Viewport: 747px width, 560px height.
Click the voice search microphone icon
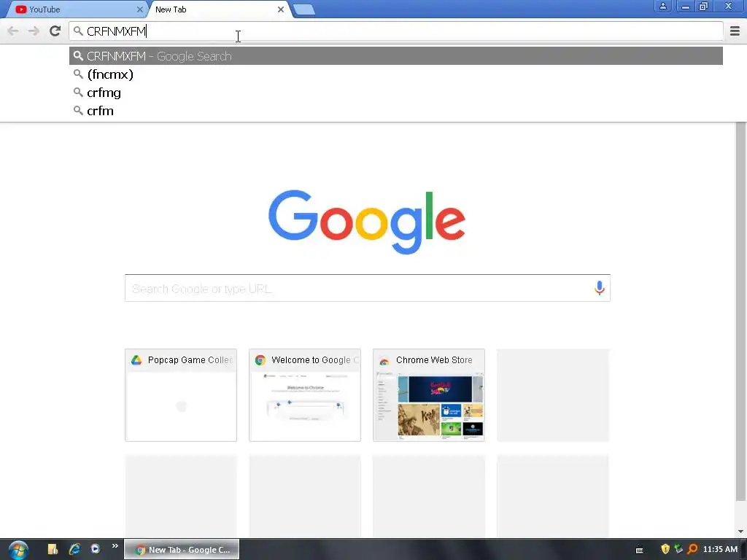pyautogui.click(x=600, y=287)
